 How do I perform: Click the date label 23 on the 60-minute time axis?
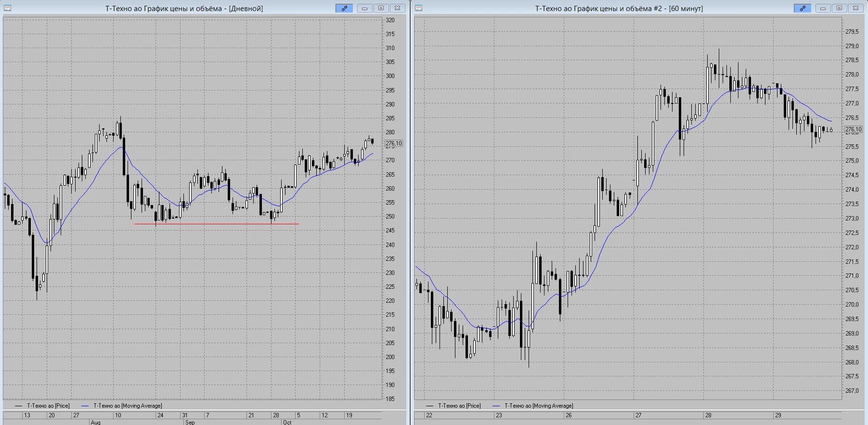click(499, 415)
